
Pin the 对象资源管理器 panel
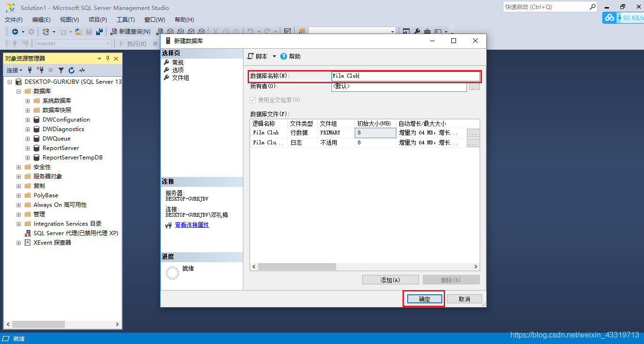(107, 58)
